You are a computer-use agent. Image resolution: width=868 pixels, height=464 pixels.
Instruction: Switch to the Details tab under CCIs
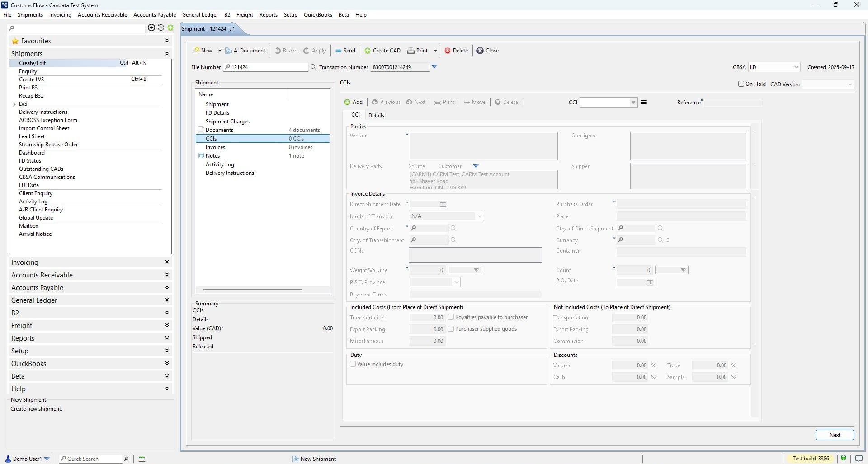(x=376, y=116)
